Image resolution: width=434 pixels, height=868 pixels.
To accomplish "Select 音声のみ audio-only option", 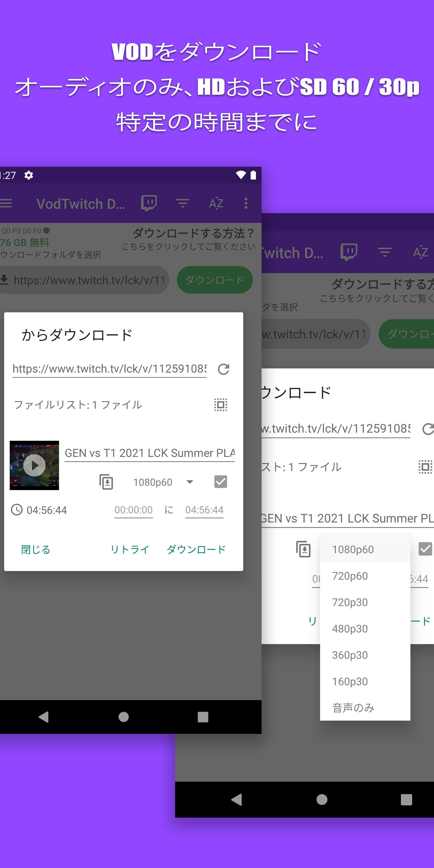I will click(x=365, y=708).
